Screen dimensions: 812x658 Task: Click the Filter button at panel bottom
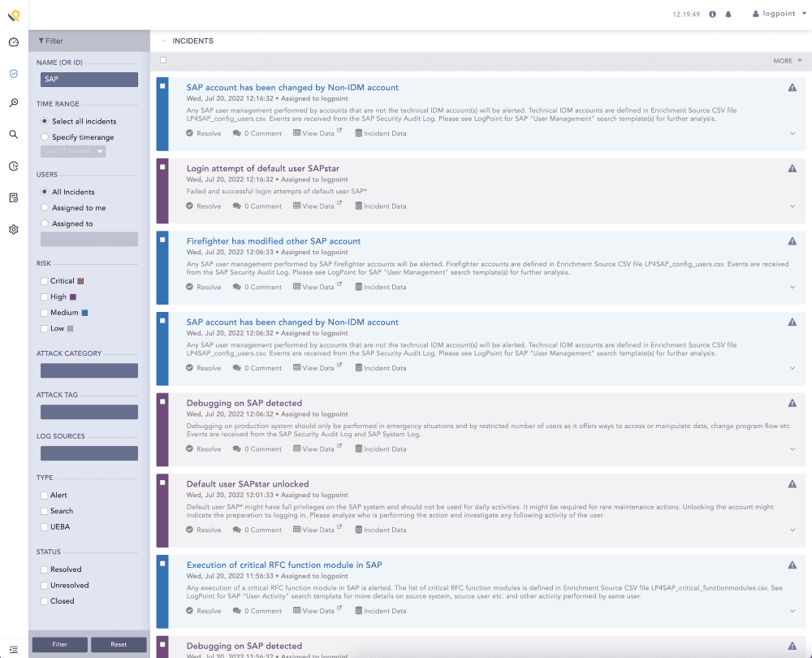[60, 644]
